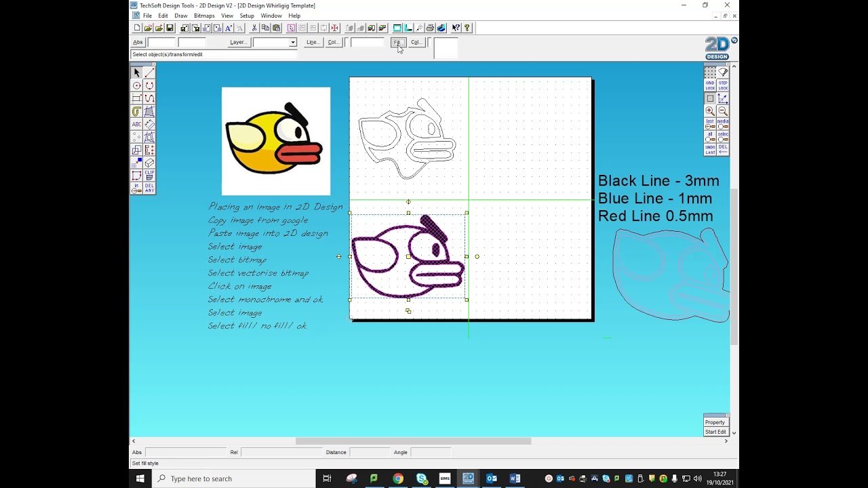Click the 'in' zoom tool in left toolbox
The image size is (868, 488).
click(x=136, y=188)
